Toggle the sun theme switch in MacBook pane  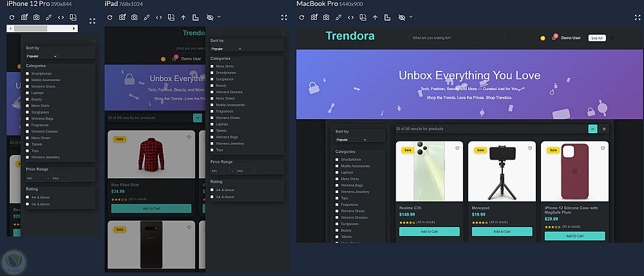[543, 38]
